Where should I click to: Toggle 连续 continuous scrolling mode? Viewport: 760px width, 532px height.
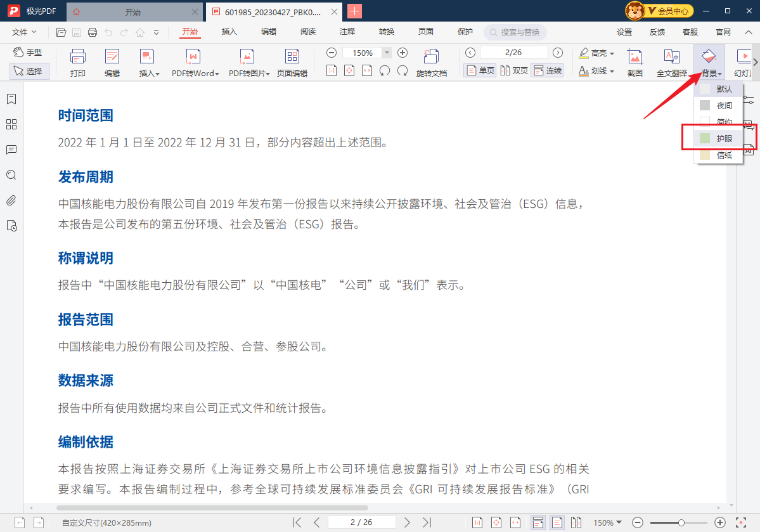point(547,71)
